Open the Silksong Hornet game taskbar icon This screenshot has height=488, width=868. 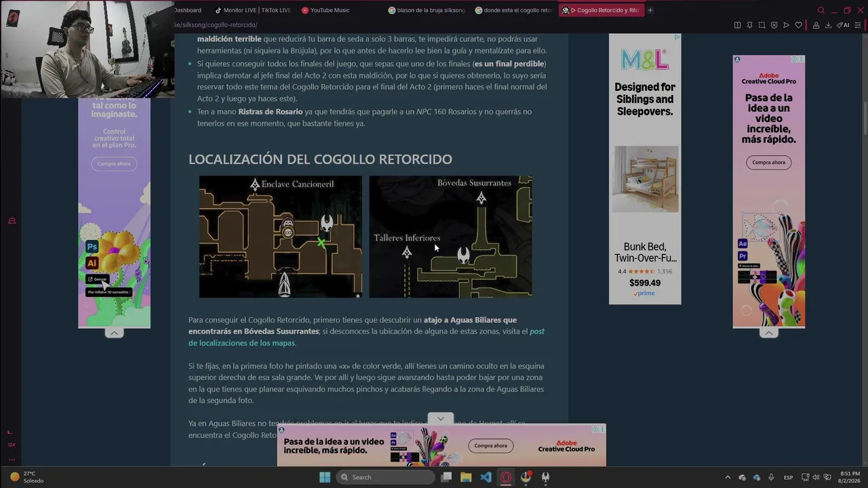[x=545, y=477]
